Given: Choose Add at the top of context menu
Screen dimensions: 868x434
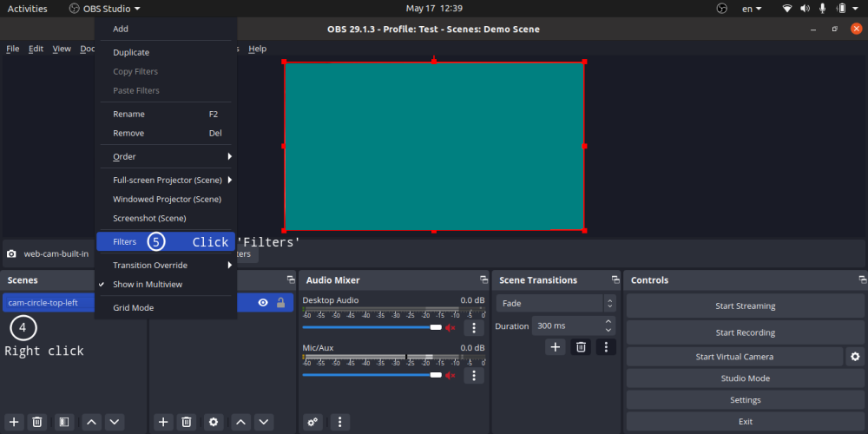Looking at the screenshot, I should [166, 29].
